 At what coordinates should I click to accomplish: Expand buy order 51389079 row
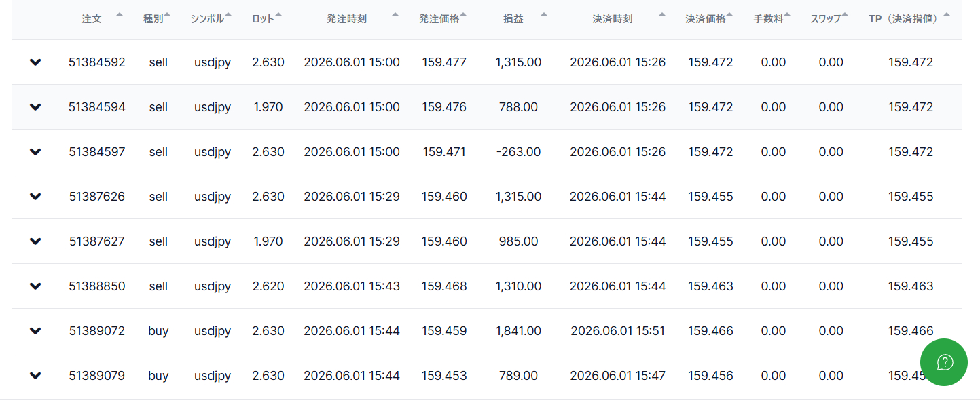pos(35,376)
